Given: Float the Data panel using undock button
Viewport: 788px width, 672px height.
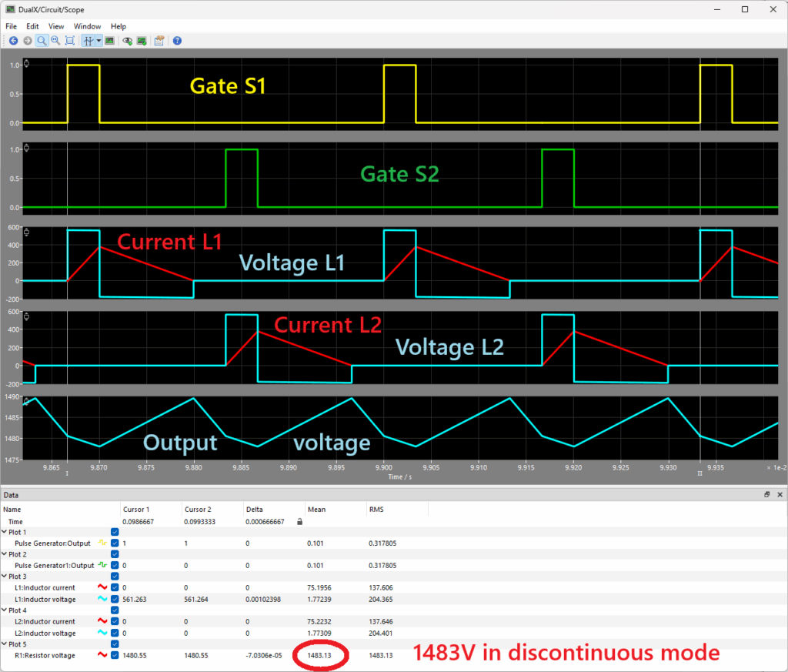Looking at the screenshot, I should pyautogui.click(x=766, y=494).
